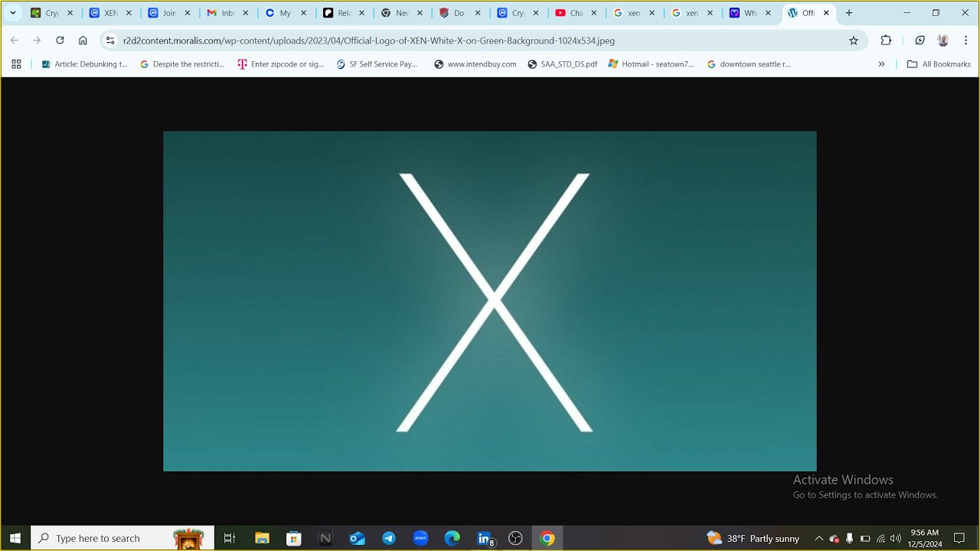
Task: Open the N app on the taskbar
Action: pos(325,538)
